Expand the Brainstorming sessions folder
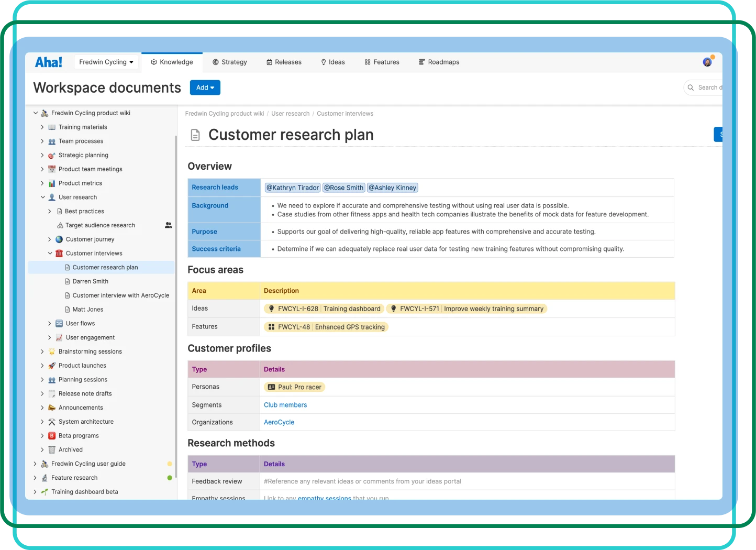756x550 pixels. tap(43, 351)
